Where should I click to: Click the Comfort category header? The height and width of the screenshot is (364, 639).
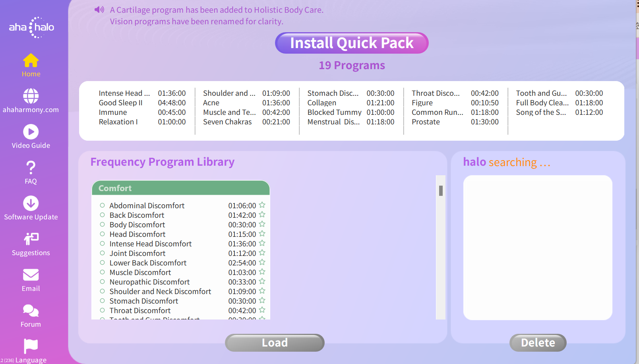181,188
